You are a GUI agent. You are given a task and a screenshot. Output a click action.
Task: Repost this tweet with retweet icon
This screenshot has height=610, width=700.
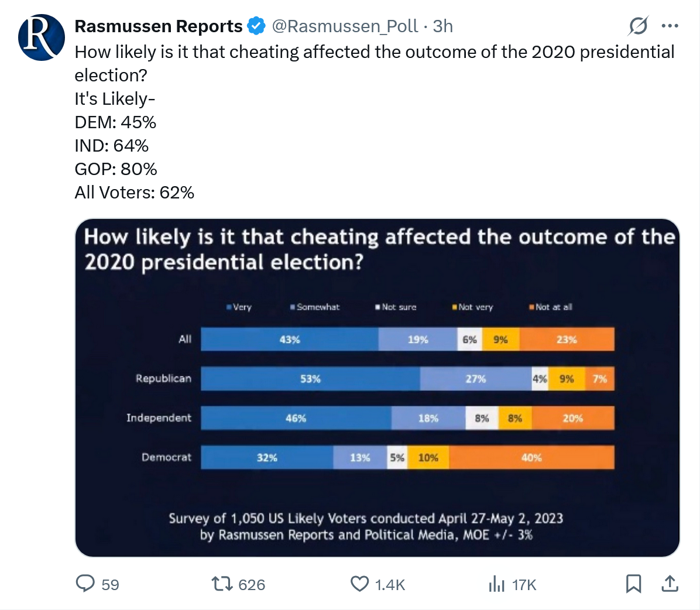click(221, 584)
